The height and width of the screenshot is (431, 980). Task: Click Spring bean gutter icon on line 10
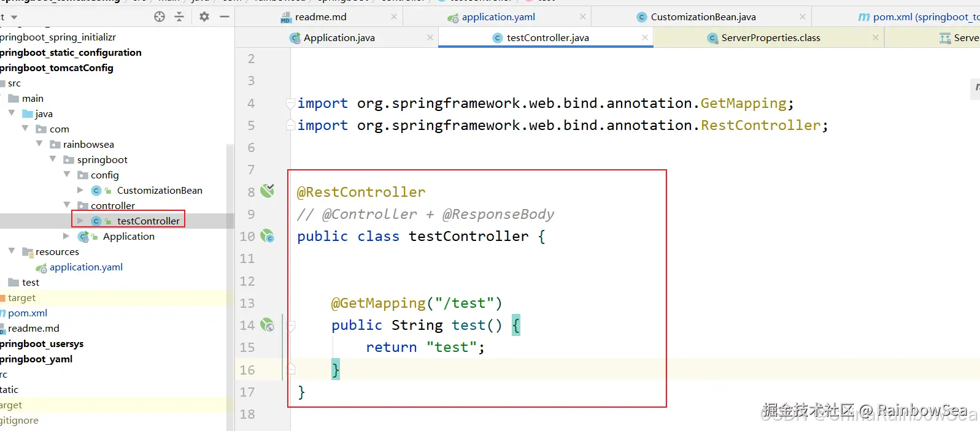[x=268, y=236]
